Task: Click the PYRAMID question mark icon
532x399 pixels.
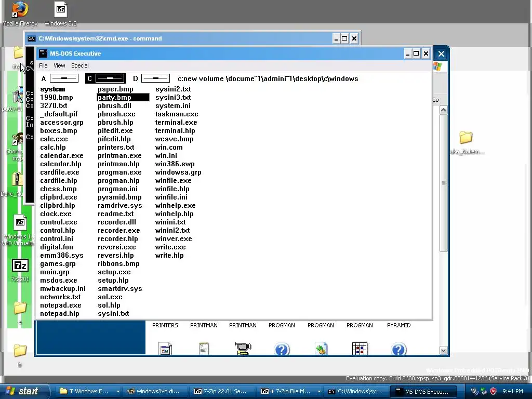Action: pos(399,349)
